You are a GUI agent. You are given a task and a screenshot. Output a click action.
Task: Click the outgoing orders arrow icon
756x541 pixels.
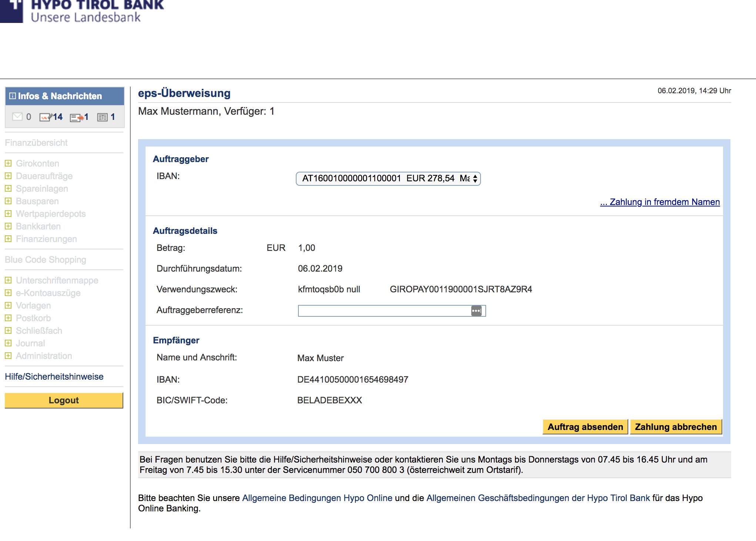76,117
